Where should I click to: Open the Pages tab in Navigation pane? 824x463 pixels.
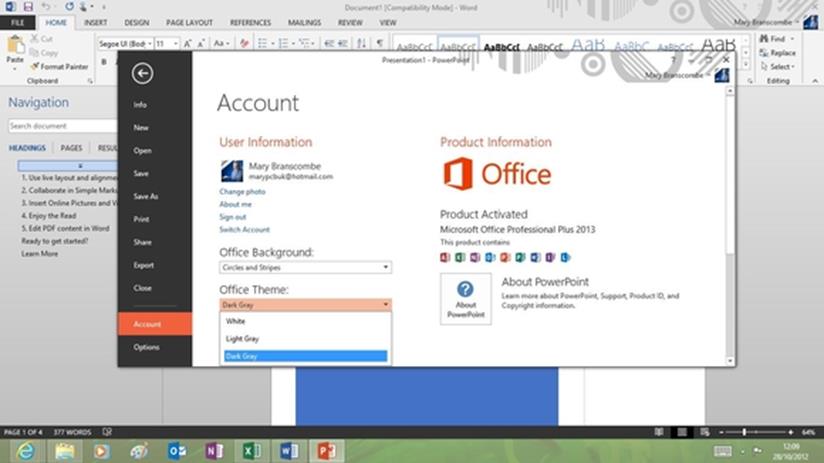[71, 148]
